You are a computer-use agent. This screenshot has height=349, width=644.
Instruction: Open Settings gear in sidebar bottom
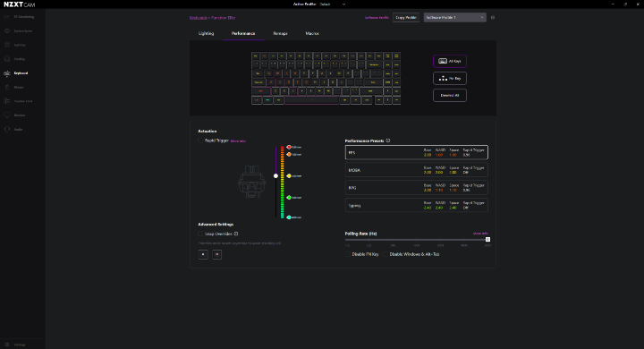(x=7, y=345)
